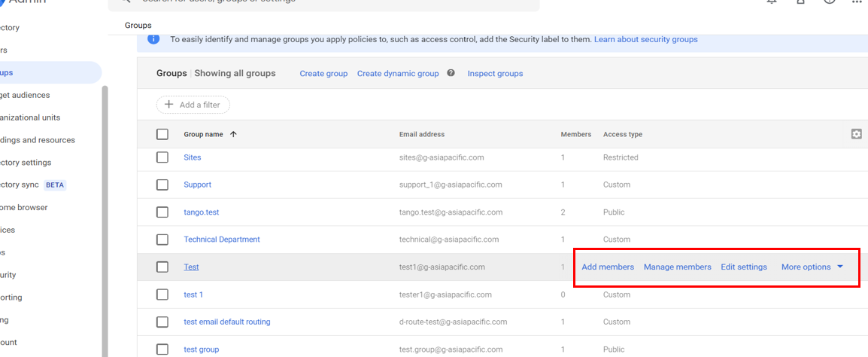Expand the More options dropdown
Viewport: 868px width, 357px height.
coord(812,267)
